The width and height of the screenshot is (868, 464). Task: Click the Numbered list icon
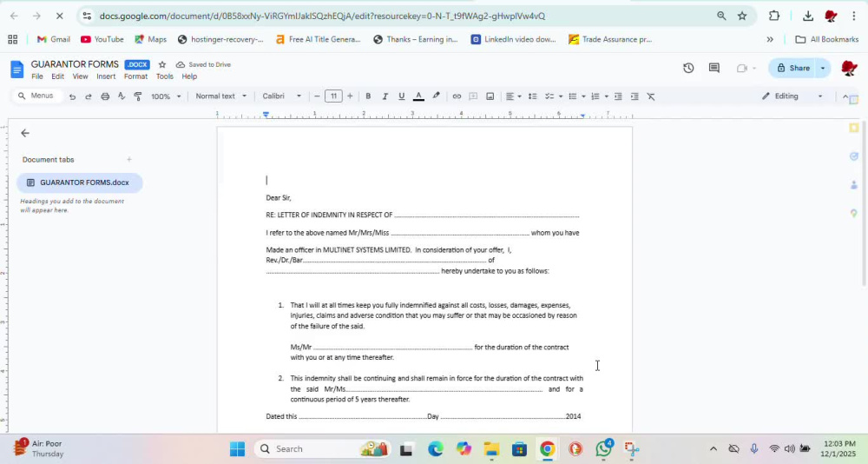click(595, 96)
